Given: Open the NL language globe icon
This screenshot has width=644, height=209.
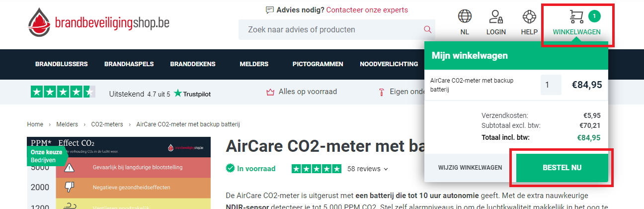Looking at the screenshot, I should 465,17.
